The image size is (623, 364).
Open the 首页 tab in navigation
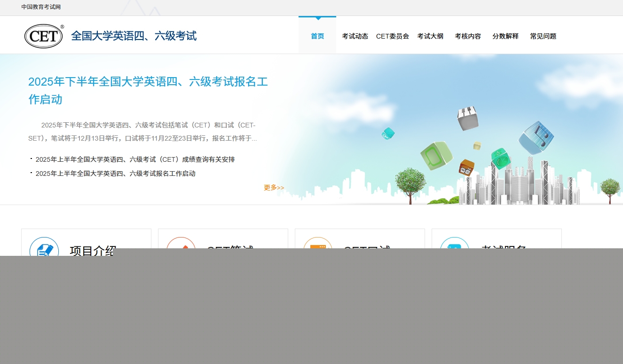[317, 36]
